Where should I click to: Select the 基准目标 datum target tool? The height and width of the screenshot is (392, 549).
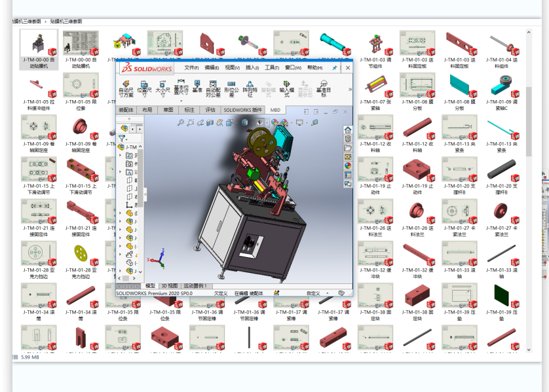coord(324,89)
